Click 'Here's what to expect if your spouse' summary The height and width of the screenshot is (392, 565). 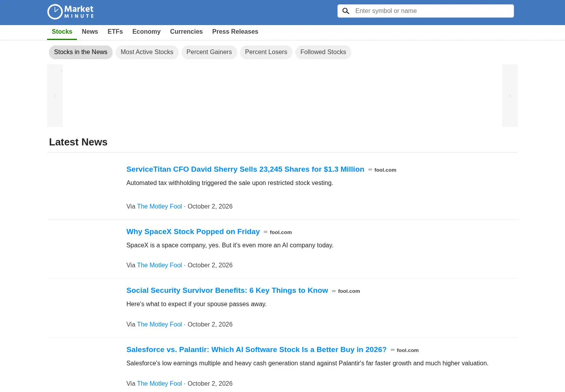(x=196, y=304)
